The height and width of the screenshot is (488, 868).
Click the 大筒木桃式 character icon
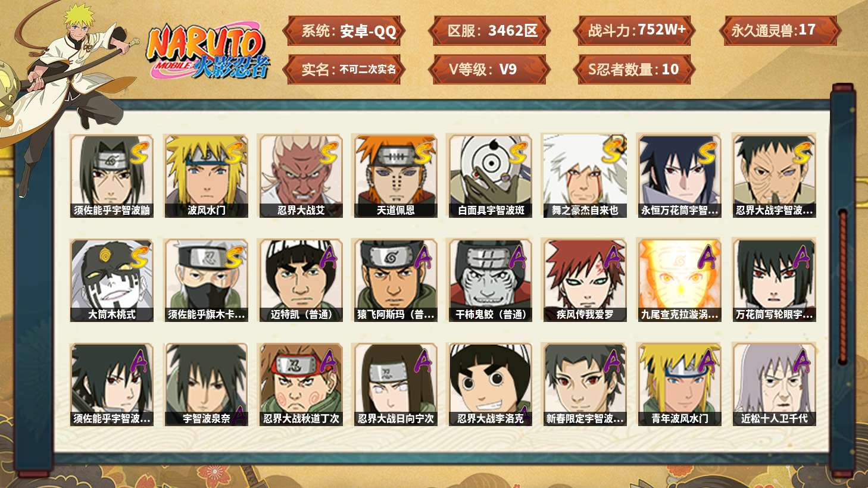pos(111,280)
